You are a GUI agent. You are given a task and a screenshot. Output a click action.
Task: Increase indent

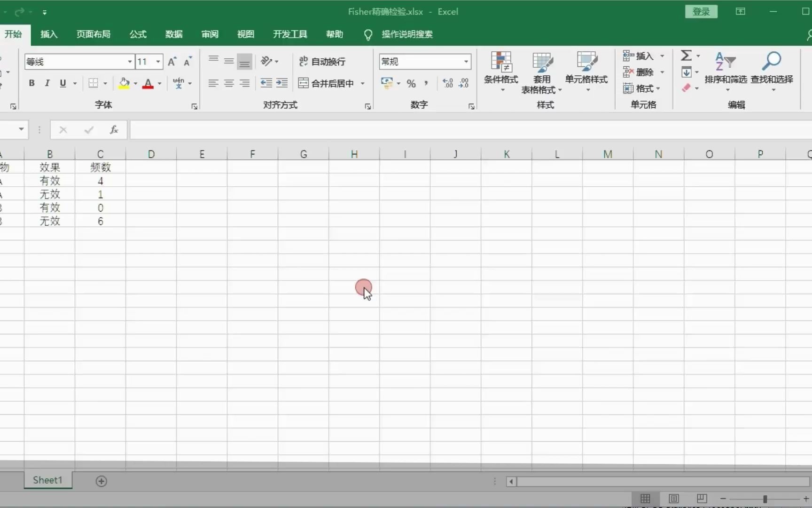click(x=282, y=83)
